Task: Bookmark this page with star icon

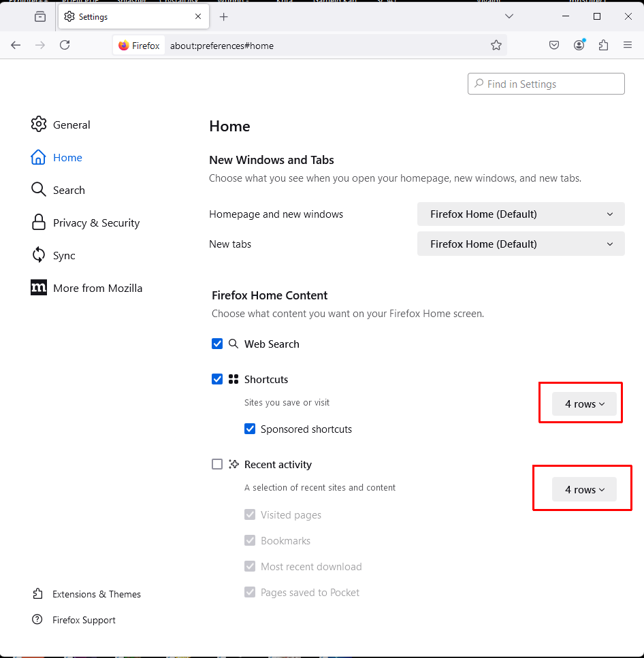Action: click(x=496, y=46)
